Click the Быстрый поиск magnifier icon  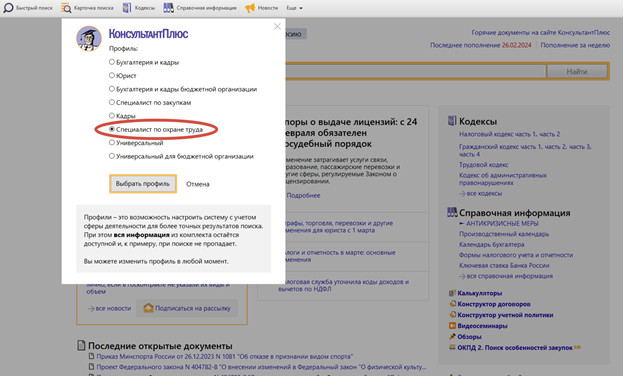[8, 8]
